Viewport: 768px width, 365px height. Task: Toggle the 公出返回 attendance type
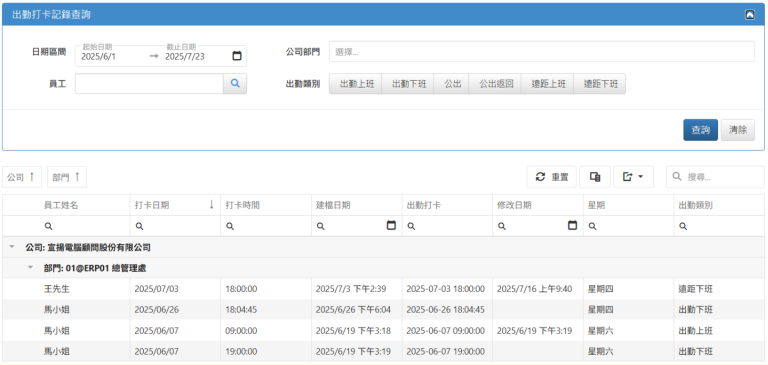click(x=495, y=84)
